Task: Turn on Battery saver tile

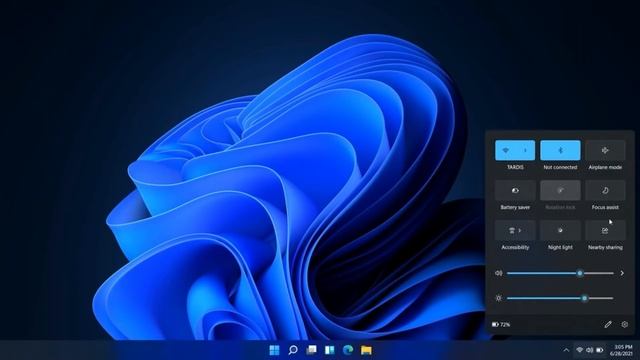Action: [515, 190]
